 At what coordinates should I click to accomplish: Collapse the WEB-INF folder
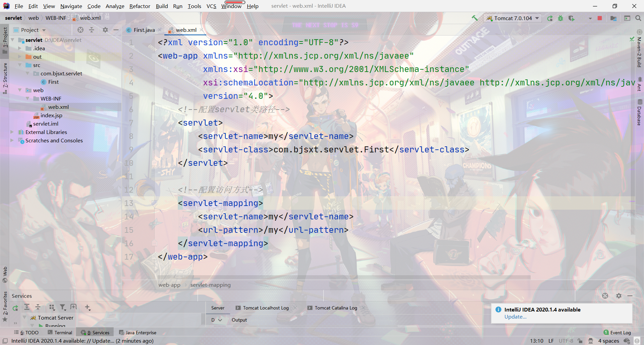(x=28, y=99)
